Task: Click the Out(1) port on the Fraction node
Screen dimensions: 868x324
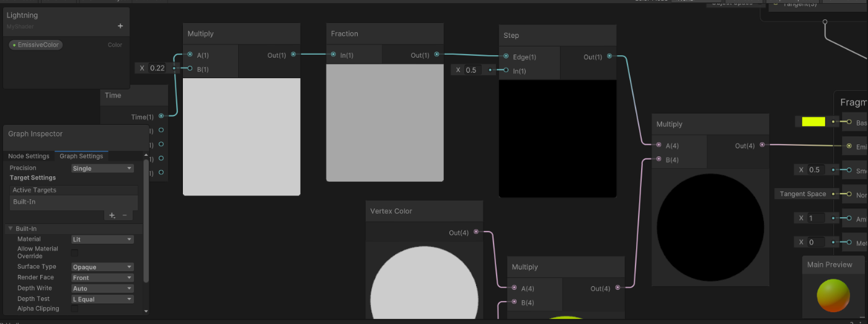Action: tap(436, 55)
